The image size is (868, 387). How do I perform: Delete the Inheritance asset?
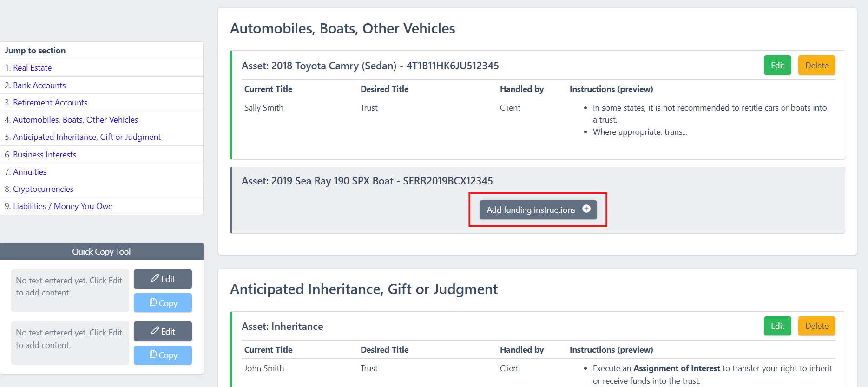click(x=816, y=326)
